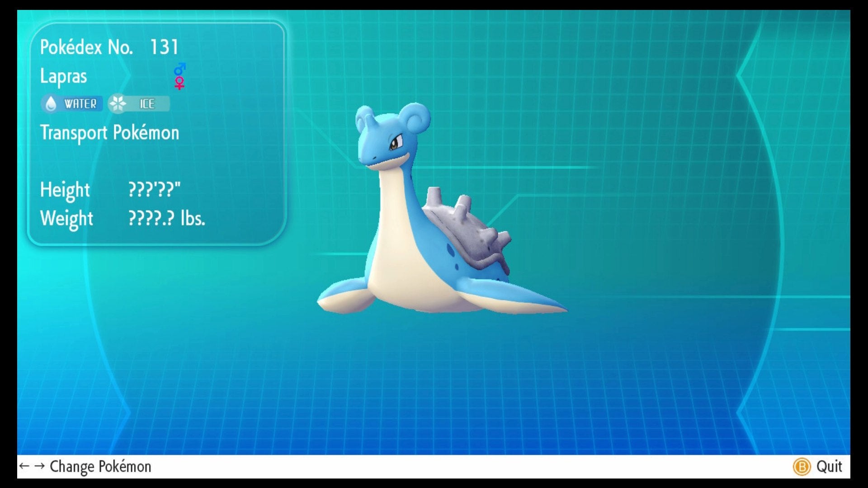This screenshot has height=488, width=868.
Task: Click the snowflake Ice type icon
Action: 118,104
